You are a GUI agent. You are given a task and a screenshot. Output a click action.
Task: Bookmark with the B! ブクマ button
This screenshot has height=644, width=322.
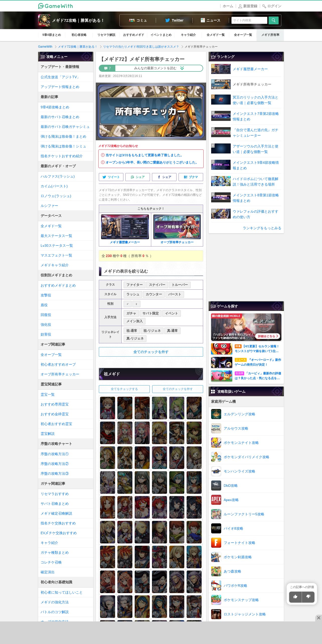pos(191,177)
